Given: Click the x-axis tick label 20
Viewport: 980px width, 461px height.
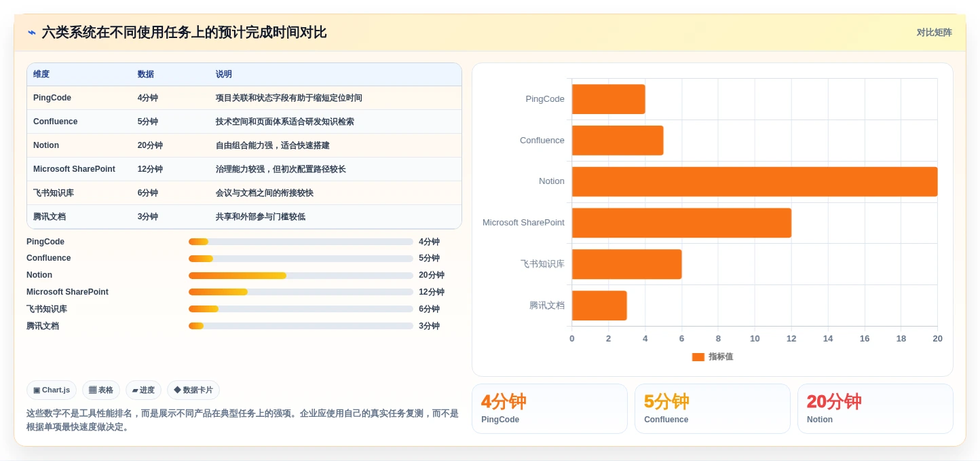Looking at the screenshot, I should [937, 338].
